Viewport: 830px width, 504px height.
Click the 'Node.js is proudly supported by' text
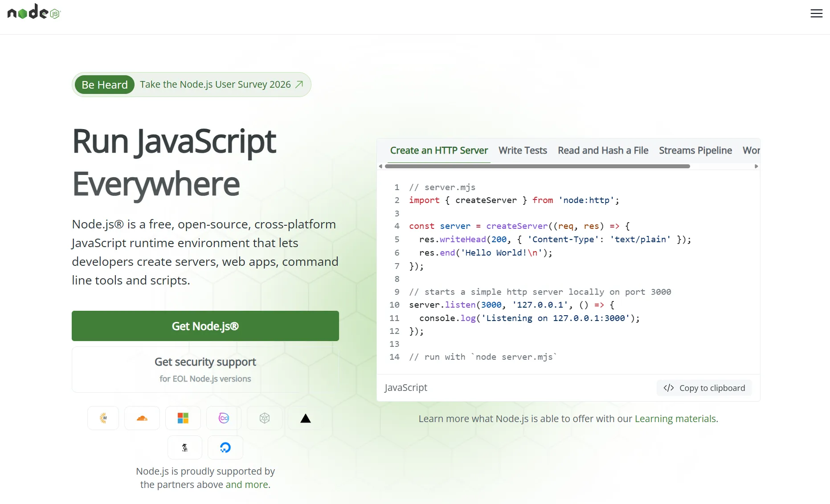pyautogui.click(x=205, y=471)
